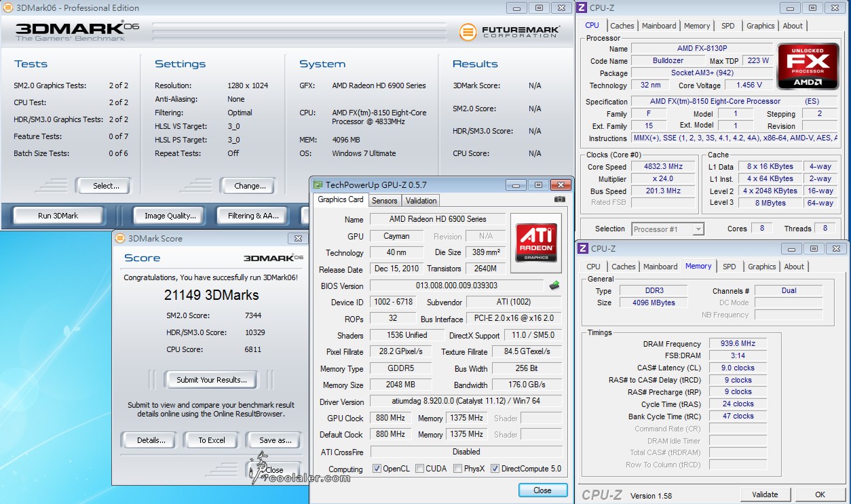Click the processor name field AMD FX-8130P
This screenshot has width=851, height=504.
point(702,49)
